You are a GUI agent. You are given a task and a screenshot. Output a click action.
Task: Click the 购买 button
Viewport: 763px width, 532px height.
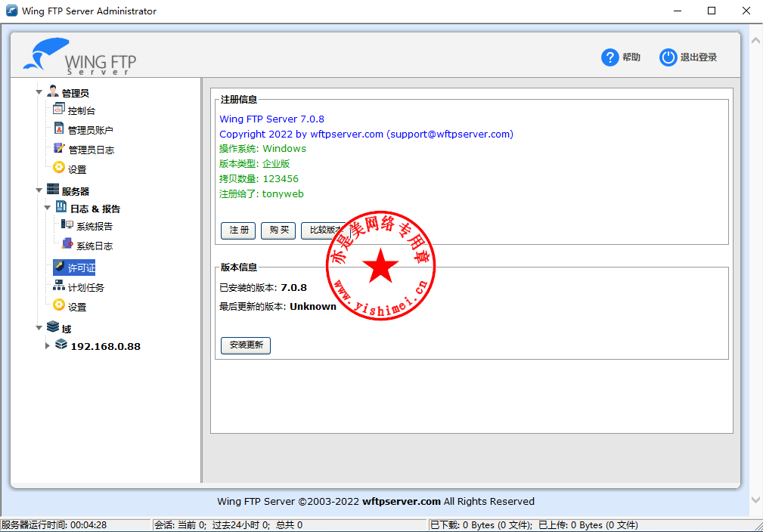(x=278, y=230)
